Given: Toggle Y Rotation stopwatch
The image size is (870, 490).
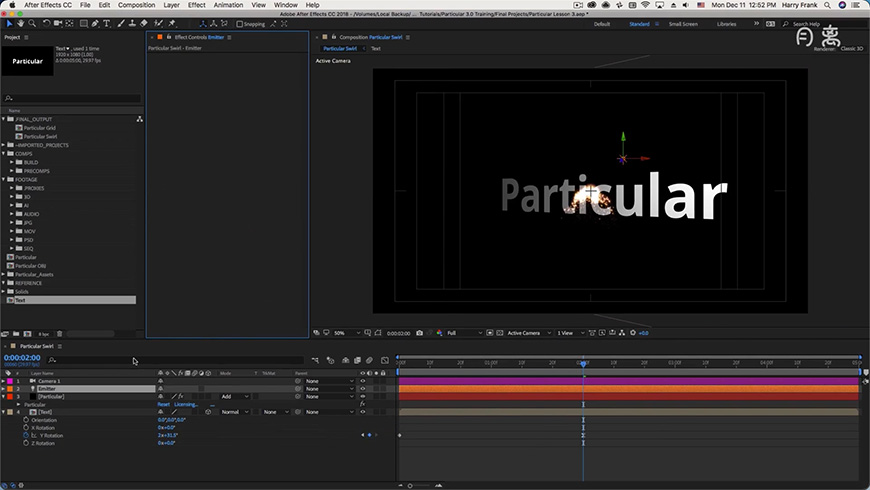Looking at the screenshot, I should 26,435.
